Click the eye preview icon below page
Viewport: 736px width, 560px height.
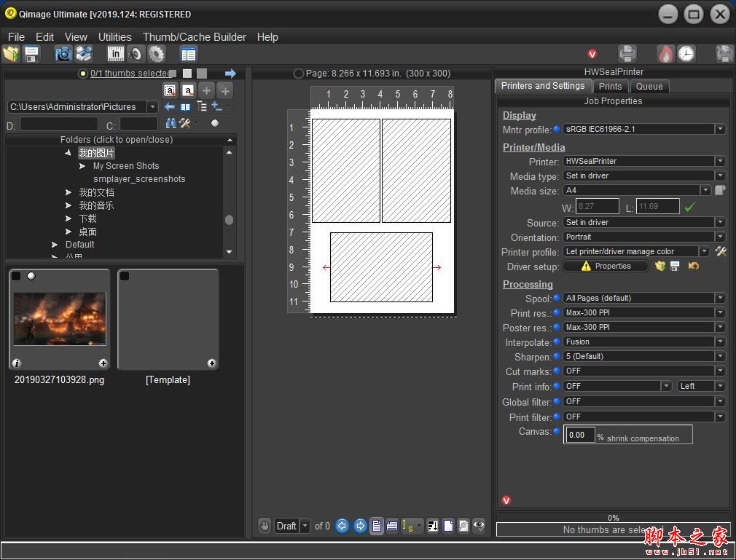pyautogui.click(x=479, y=526)
